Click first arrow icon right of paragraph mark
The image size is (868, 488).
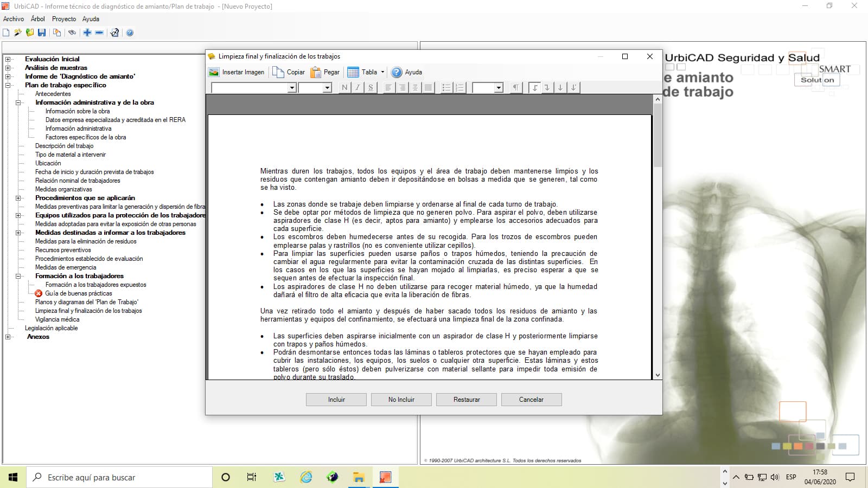(534, 87)
